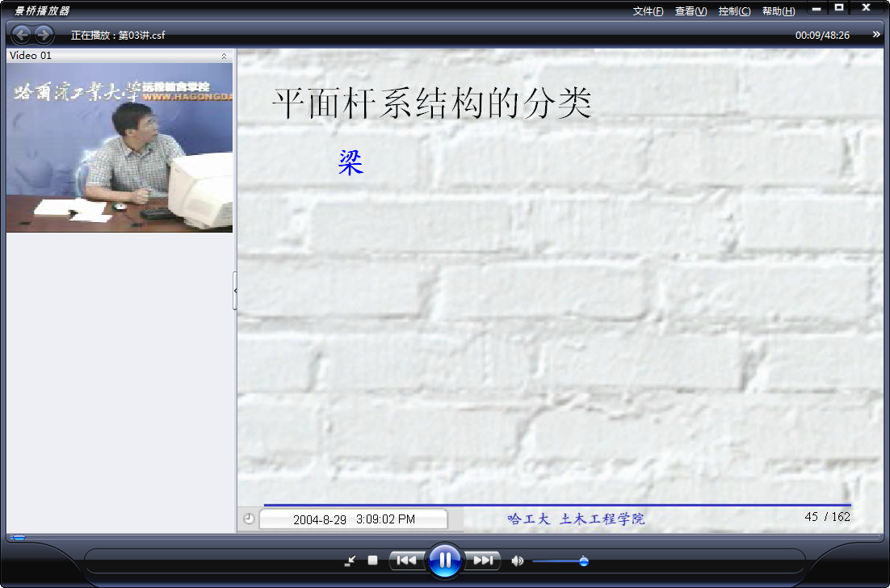Click the Video 01 lecturer thumbnail
890x588 pixels.
120,148
